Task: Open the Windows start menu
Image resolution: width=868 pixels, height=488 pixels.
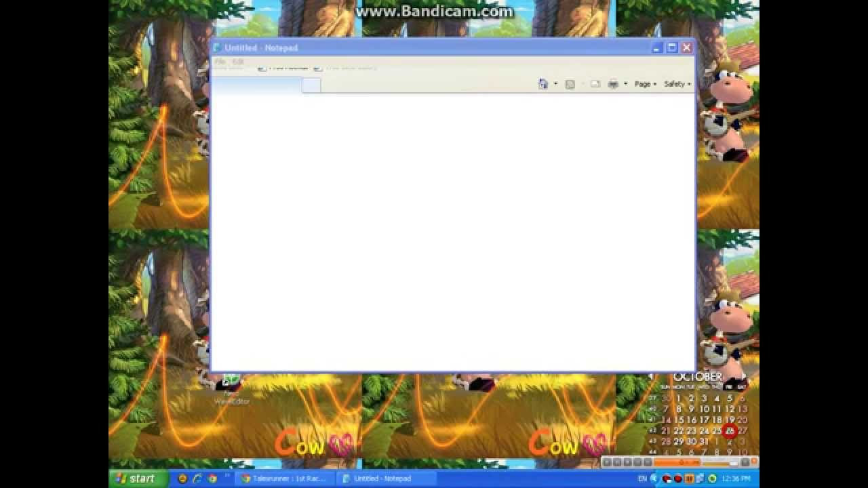Action: click(138, 479)
